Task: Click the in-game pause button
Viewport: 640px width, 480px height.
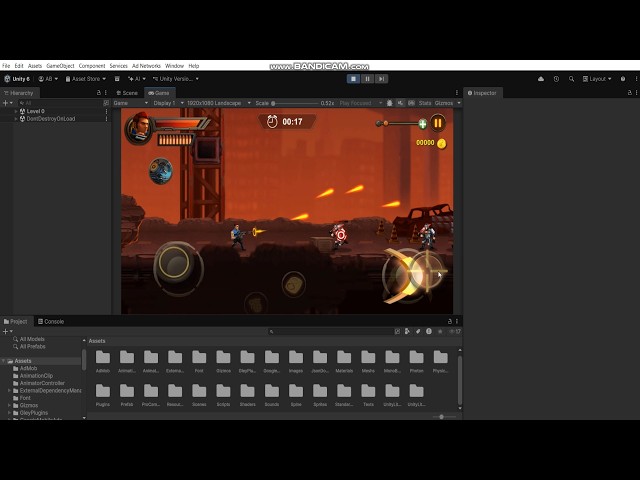Action: pos(438,123)
